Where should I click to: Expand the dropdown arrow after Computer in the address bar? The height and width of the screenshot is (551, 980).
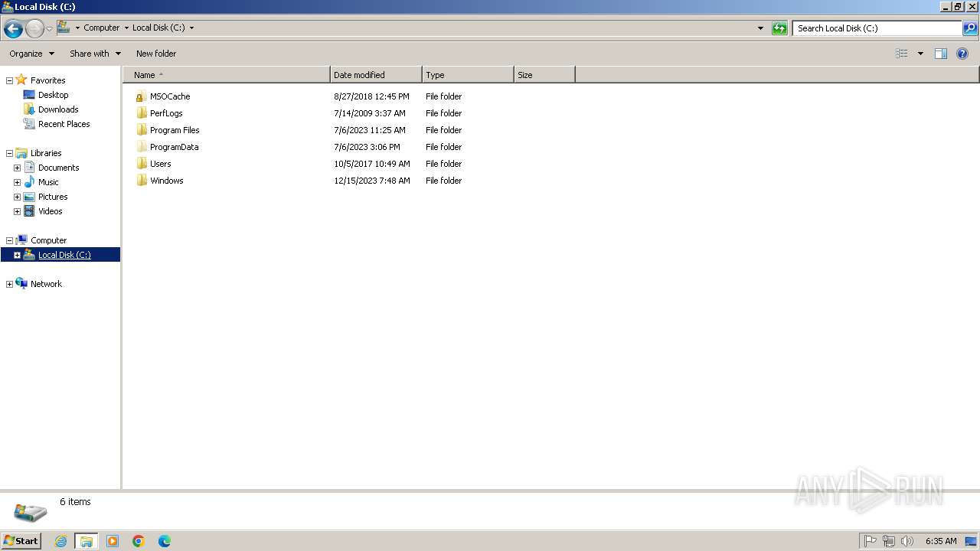[126, 28]
